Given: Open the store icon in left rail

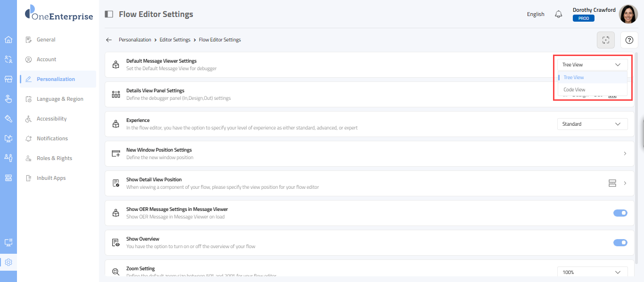Looking at the screenshot, I should (x=8, y=79).
